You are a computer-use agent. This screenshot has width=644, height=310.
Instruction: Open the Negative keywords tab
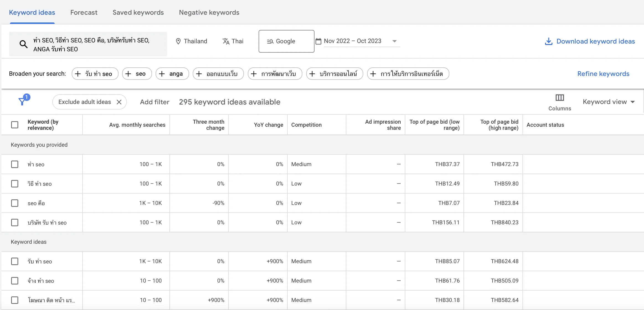(209, 12)
